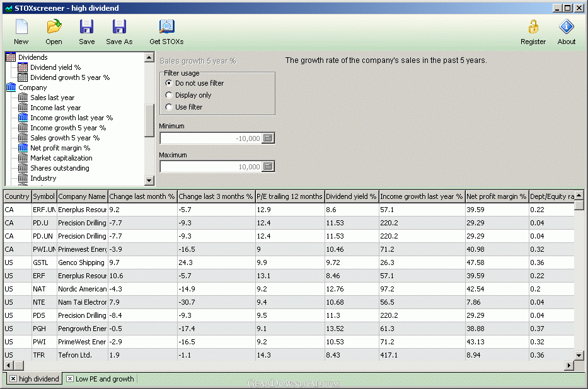Screen dimensions: 588x389
Task: Click icon beside Sales growth 5 year %
Action: pos(23,138)
